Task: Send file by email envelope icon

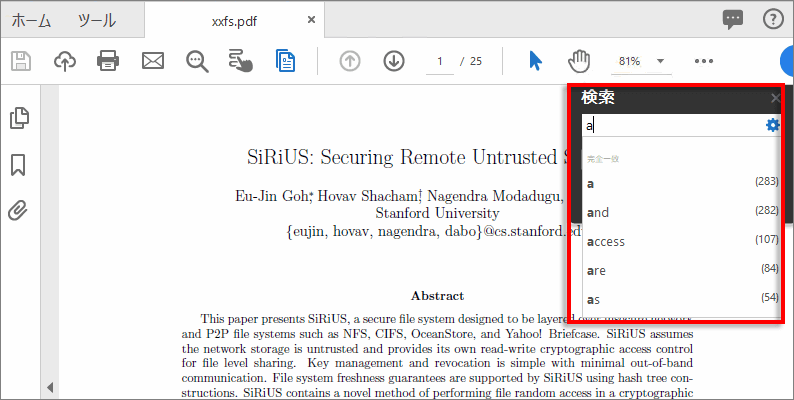Action: (x=152, y=61)
